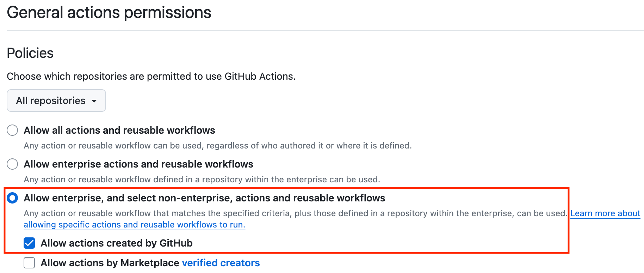The height and width of the screenshot is (273, 644).
Task: Click the Policies section heading
Action: click(30, 53)
